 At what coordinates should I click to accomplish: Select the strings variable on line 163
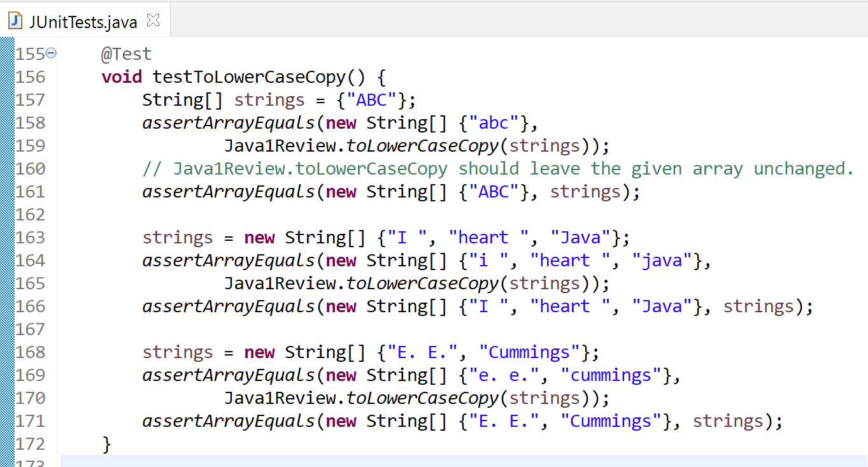coord(177,237)
